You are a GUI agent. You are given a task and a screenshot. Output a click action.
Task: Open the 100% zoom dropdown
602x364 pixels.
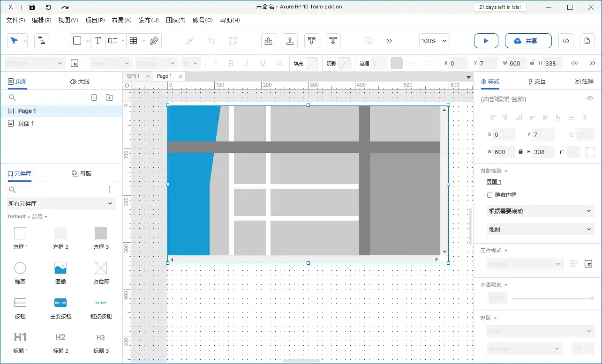(x=434, y=41)
